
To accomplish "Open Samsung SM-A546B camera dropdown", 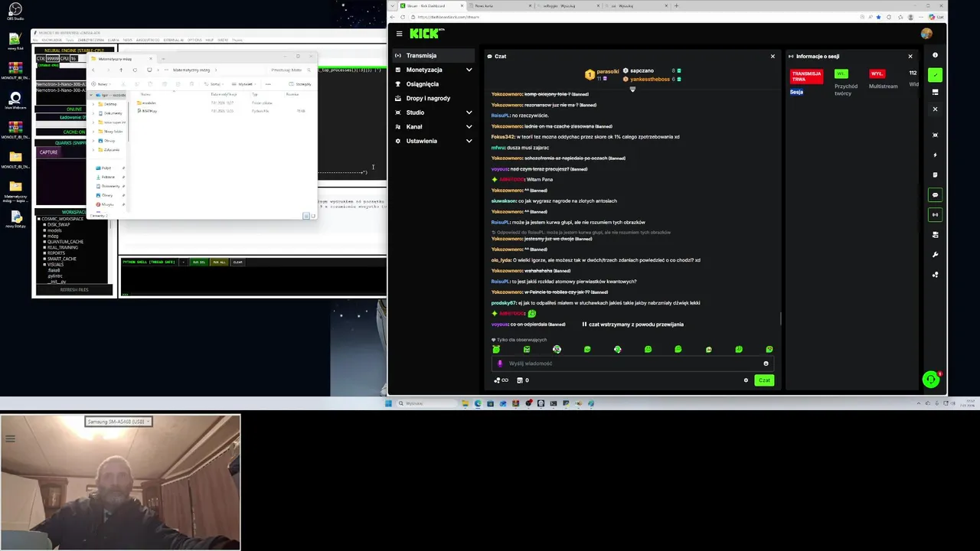I will coord(119,422).
